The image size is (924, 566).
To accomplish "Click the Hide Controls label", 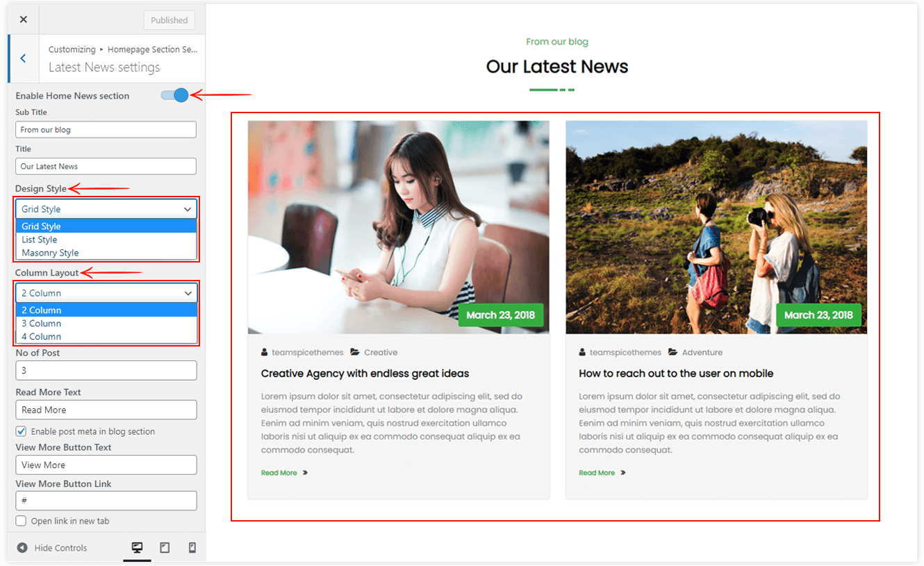I will (61, 548).
